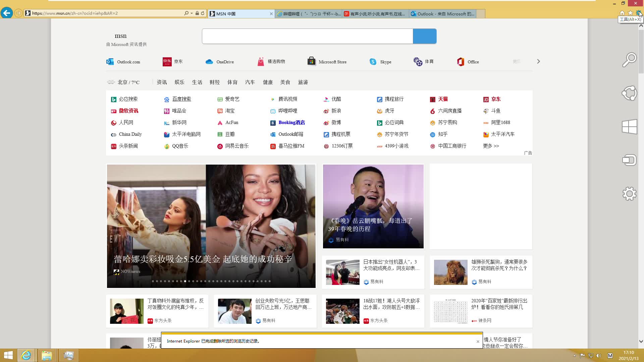This screenshot has height=362, width=644.
Task: Click the Home icon in IE toolbar
Action: pos(622,13)
